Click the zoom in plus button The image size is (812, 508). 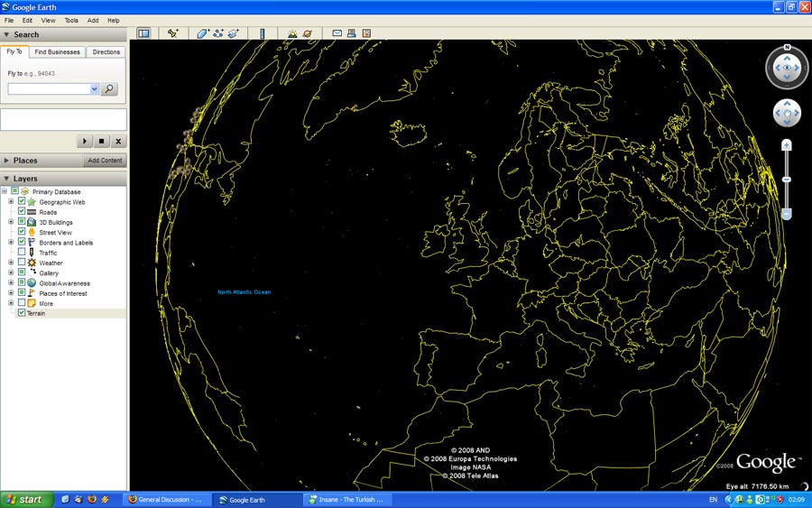point(787,145)
